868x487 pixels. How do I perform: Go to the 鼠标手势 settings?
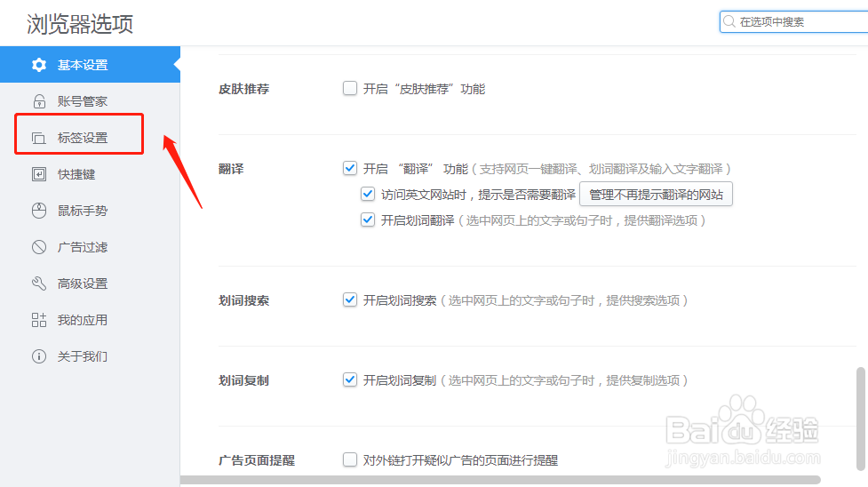coord(91,211)
